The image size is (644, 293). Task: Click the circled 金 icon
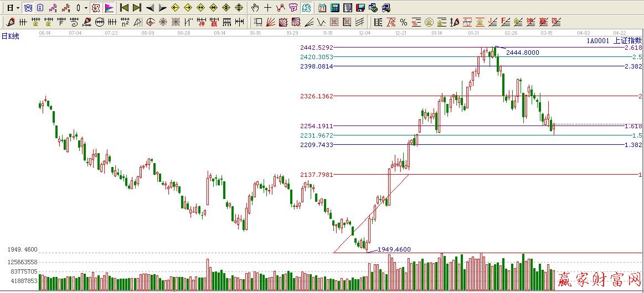(x=429, y=22)
